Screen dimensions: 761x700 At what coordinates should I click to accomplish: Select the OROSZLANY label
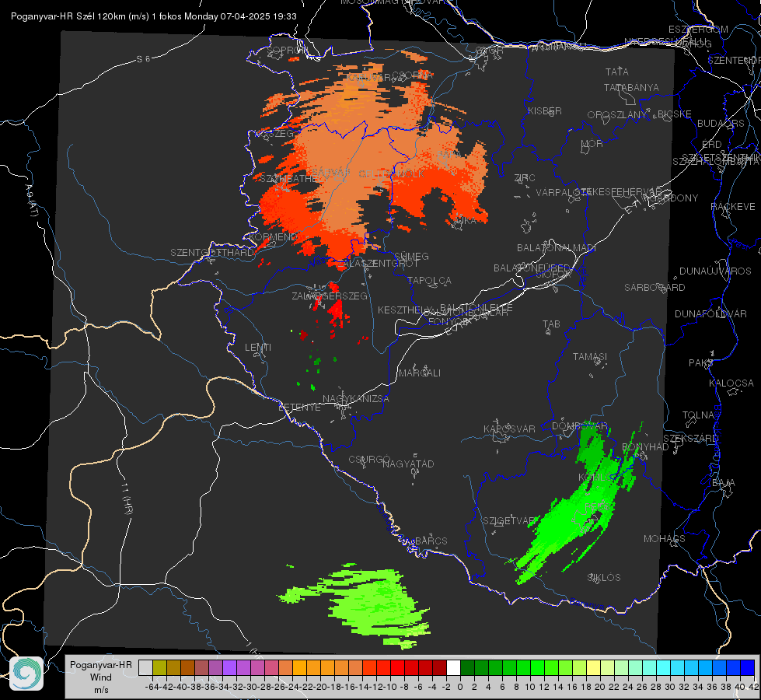(617, 115)
